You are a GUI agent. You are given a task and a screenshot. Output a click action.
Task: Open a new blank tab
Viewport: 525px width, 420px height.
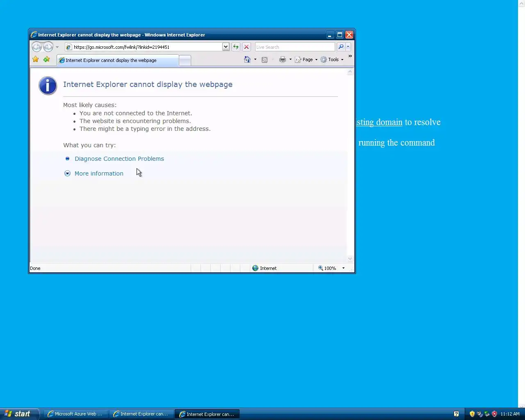pyautogui.click(x=185, y=61)
